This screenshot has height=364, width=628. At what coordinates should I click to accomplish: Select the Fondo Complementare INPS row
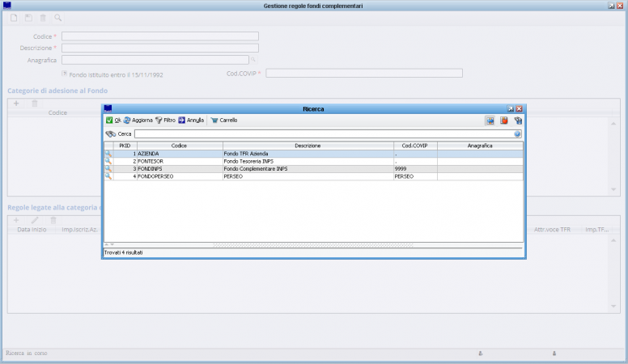pyautogui.click(x=308, y=168)
